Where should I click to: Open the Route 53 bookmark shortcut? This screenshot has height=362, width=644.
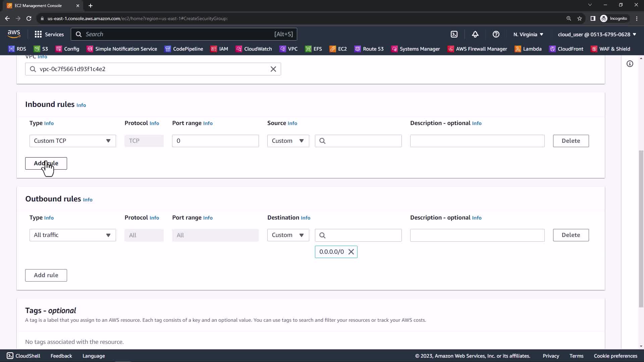(x=369, y=49)
